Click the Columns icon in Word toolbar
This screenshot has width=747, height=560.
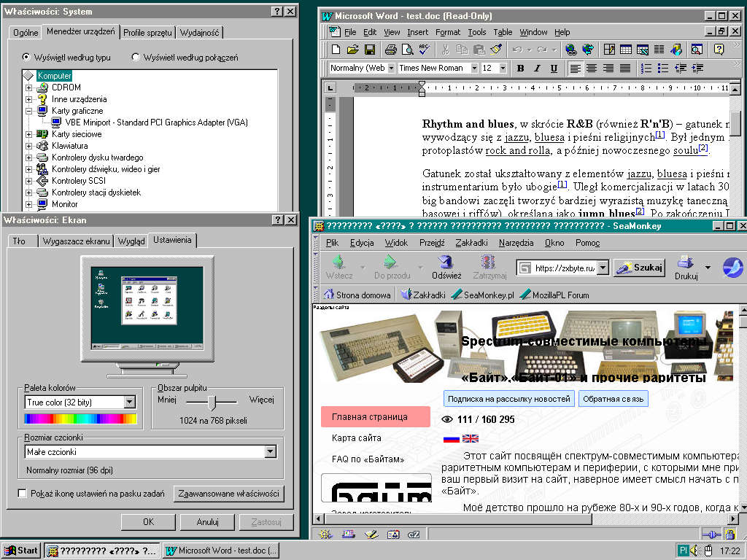[659, 49]
